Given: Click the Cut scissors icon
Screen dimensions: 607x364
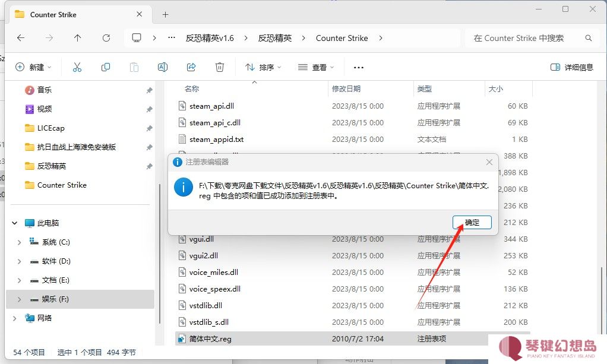Looking at the screenshot, I should [x=77, y=67].
